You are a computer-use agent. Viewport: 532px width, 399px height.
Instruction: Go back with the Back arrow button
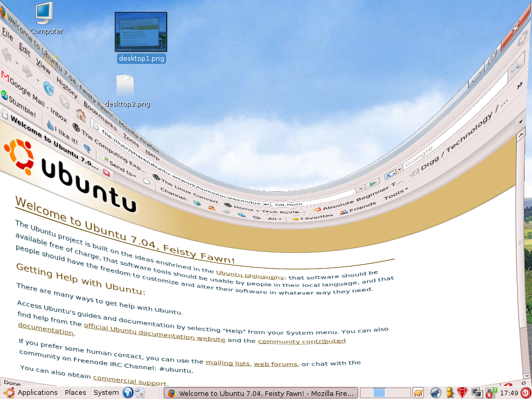(6, 55)
